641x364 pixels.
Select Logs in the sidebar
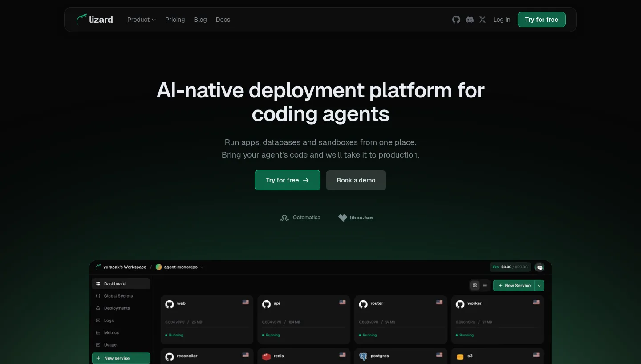tap(121, 320)
